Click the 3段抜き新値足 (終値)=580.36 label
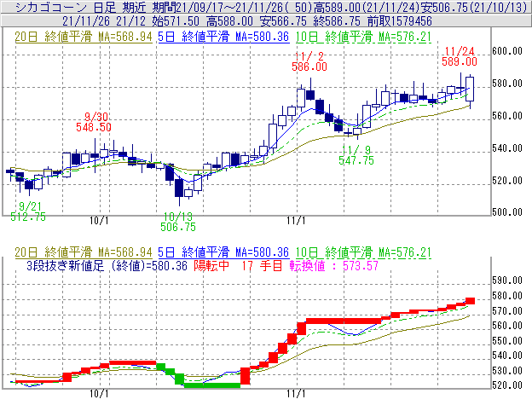 click(107, 265)
